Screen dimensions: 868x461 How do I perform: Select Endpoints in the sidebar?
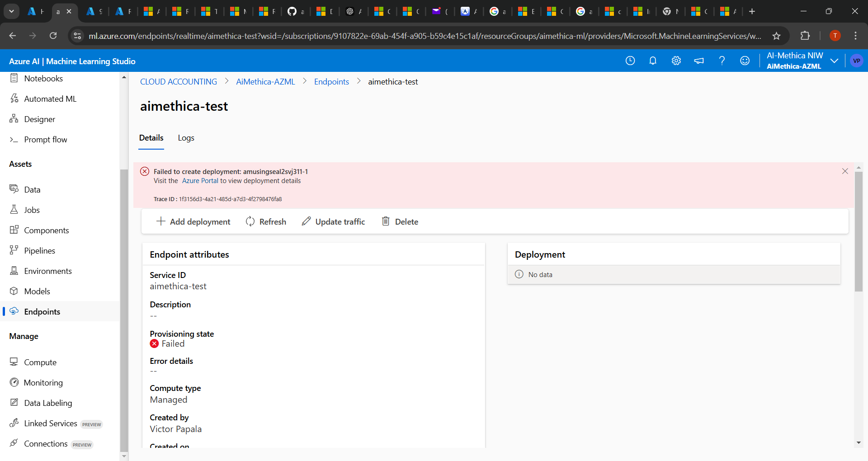pyautogui.click(x=35, y=311)
